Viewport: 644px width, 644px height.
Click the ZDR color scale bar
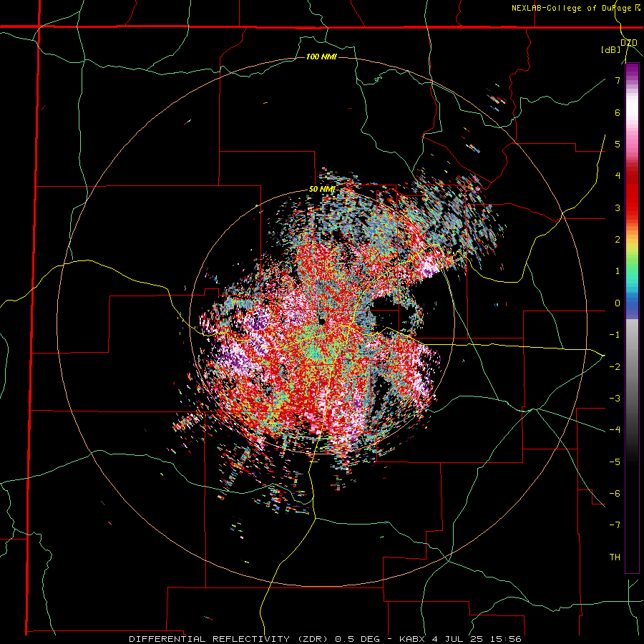(x=632, y=318)
